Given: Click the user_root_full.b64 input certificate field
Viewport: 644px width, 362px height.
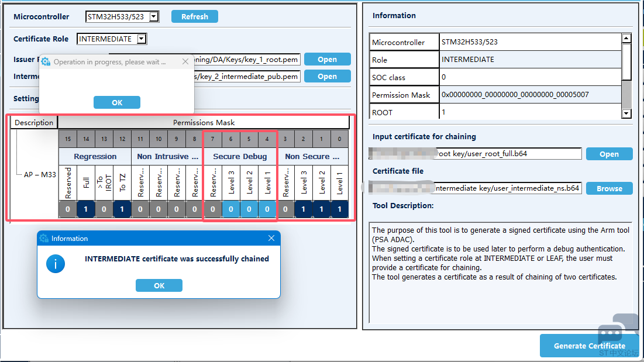Looking at the screenshot, I should point(475,153).
